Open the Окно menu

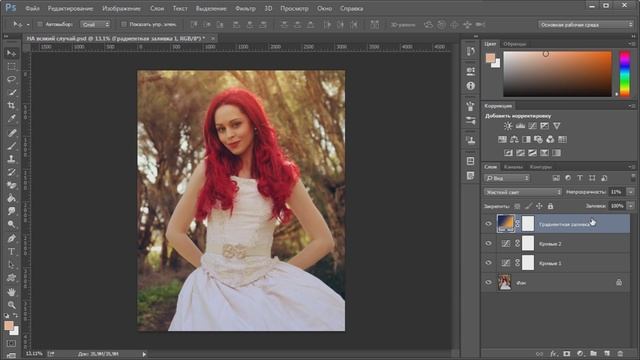(324, 8)
